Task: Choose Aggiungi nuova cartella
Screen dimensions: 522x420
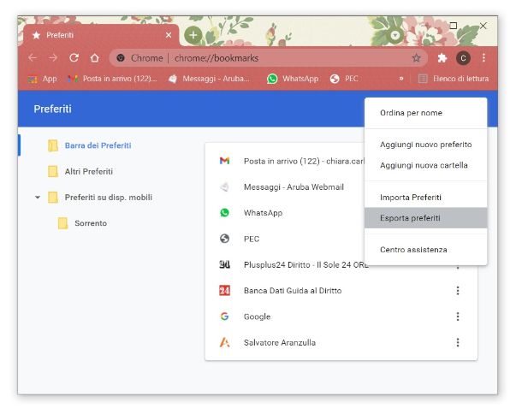Action: coord(426,165)
